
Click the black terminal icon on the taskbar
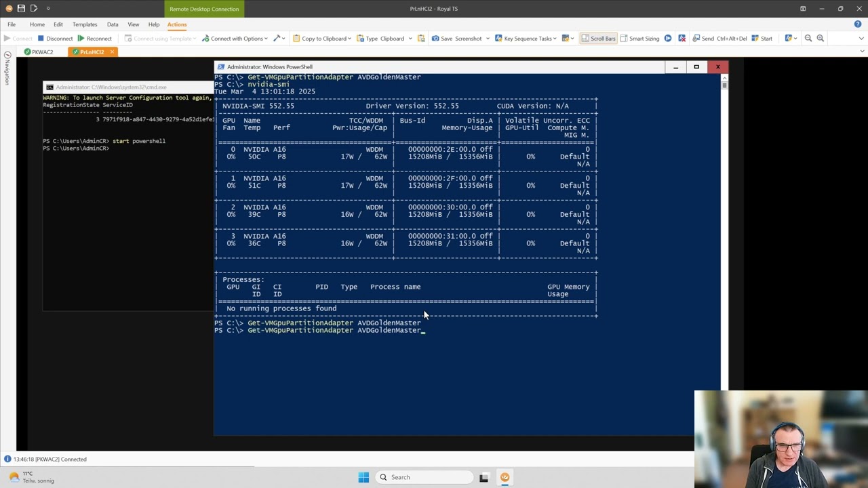click(x=484, y=477)
